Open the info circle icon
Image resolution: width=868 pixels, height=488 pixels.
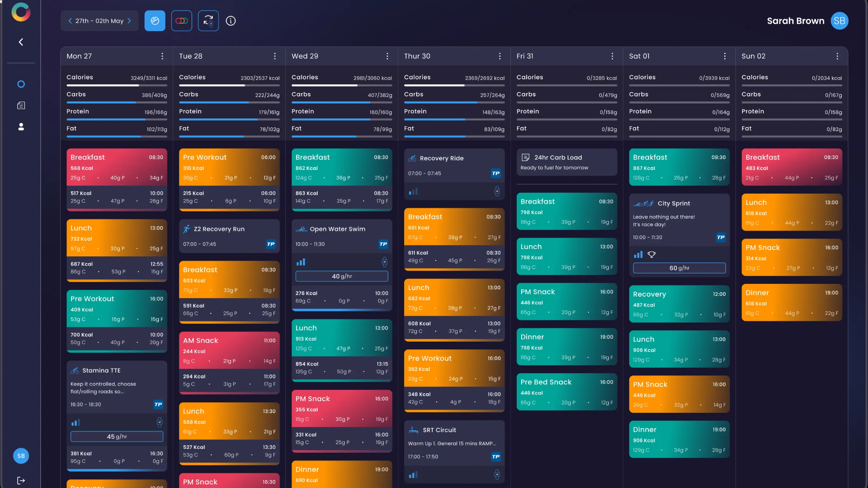[231, 21]
